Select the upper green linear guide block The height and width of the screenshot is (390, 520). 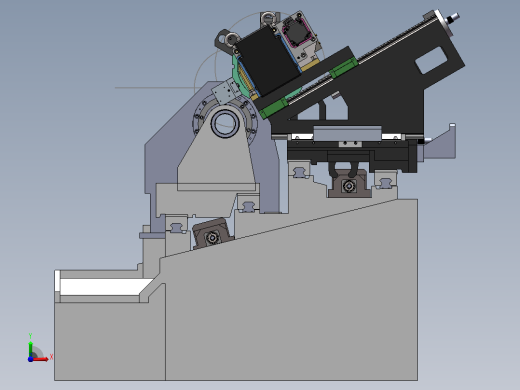tap(344, 68)
